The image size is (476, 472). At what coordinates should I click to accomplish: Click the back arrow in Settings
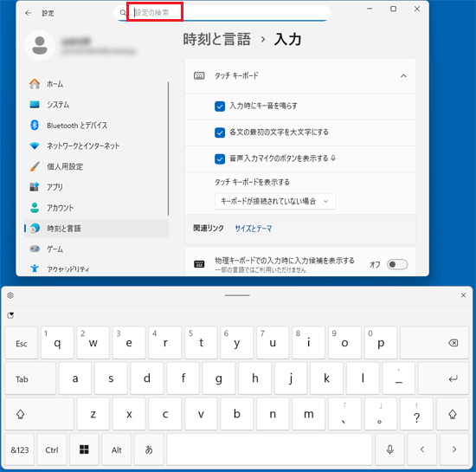(x=29, y=13)
